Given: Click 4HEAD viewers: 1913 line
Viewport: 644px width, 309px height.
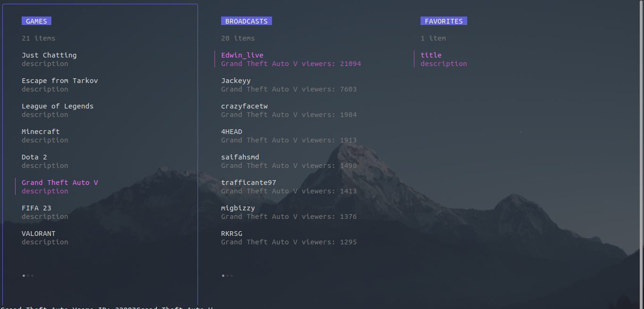Looking at the screenshot, I should (289, 140).
